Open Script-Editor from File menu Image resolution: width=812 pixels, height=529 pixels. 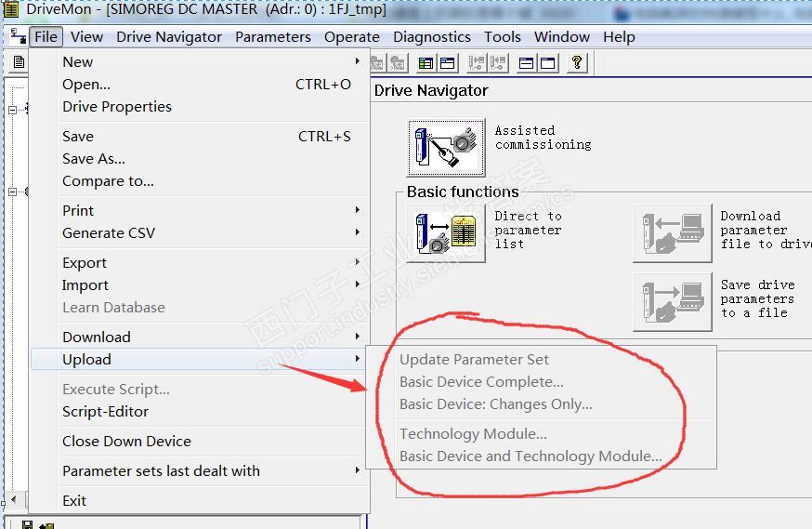pyautogui.click(x=200, y=411)
